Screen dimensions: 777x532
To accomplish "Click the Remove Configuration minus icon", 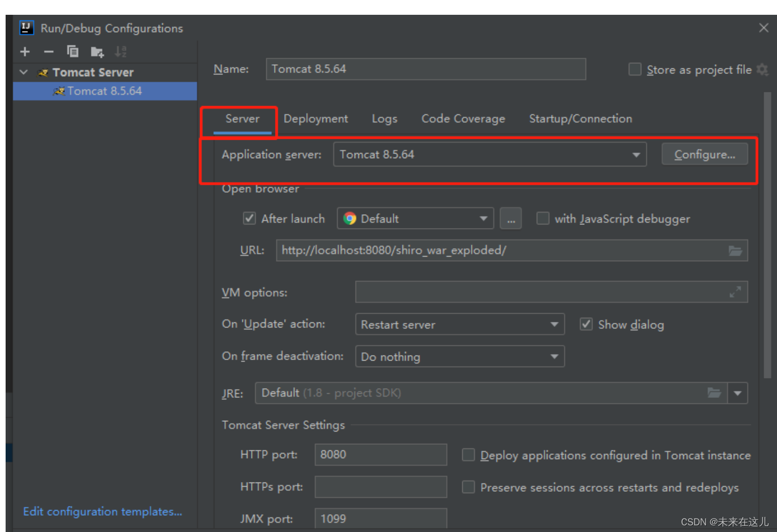I will [x=49, y=52].
